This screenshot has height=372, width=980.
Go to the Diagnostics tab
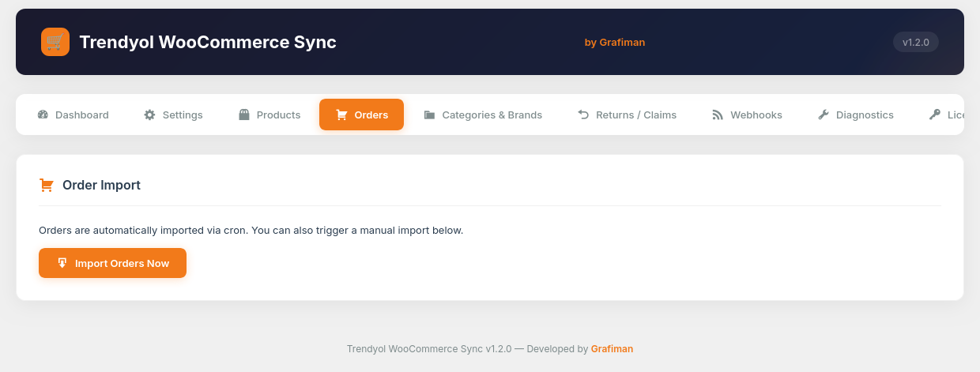point(856,115)
